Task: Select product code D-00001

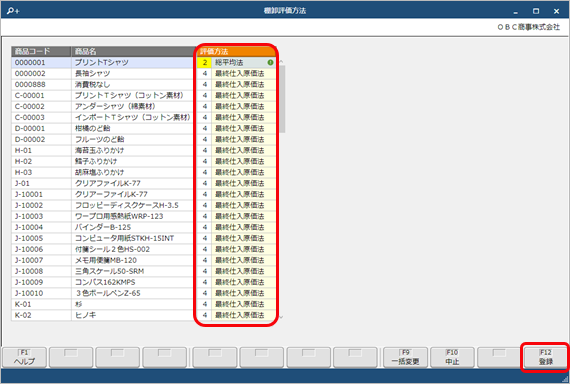Action: click(x=30, y=128)
